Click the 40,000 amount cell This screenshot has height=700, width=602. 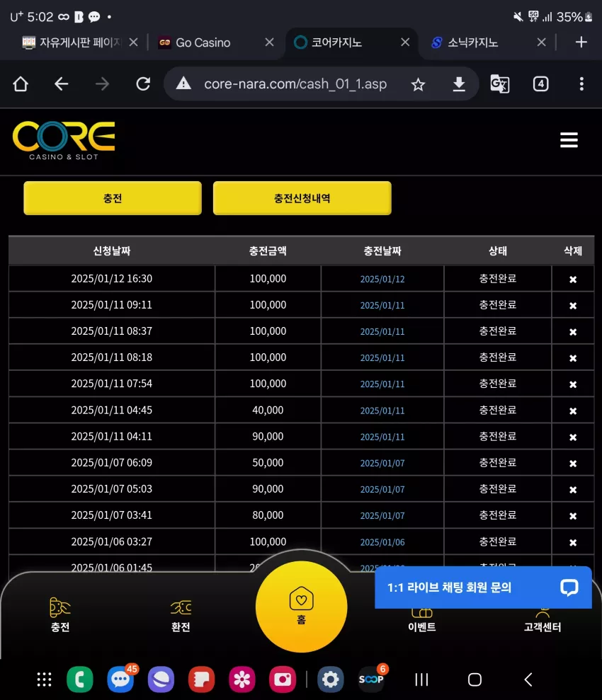[268, 410]
